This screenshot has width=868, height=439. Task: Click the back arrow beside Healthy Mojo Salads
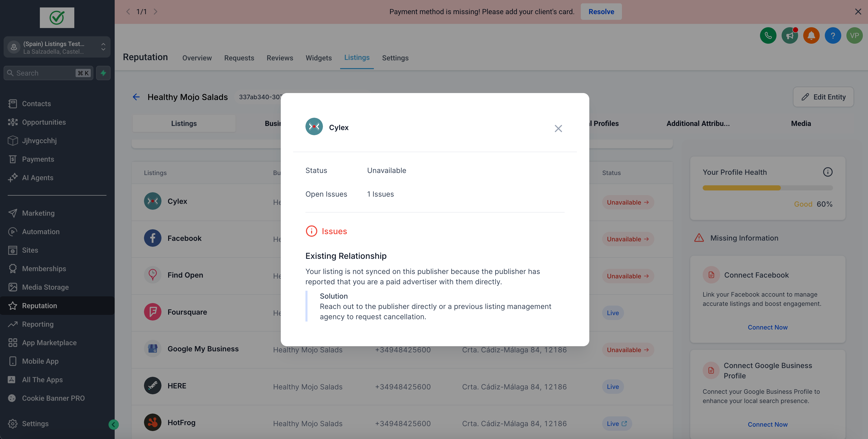[x=136, y=97]
